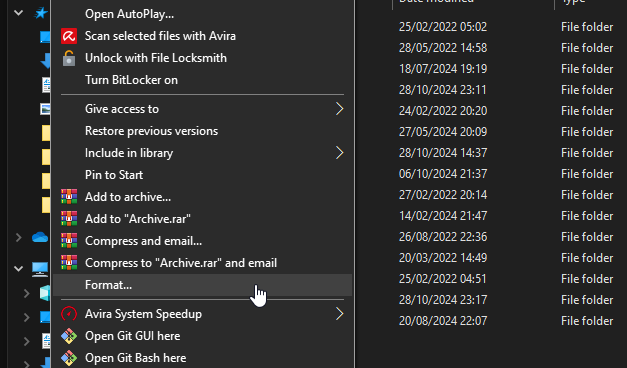The image size is (627, 368).
Task: Expand the Give access to submenu arrow
Action: click(339, 109)
